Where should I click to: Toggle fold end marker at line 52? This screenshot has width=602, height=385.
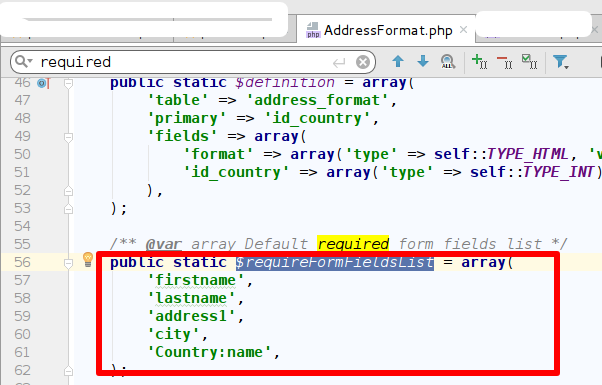click(68, 191)
